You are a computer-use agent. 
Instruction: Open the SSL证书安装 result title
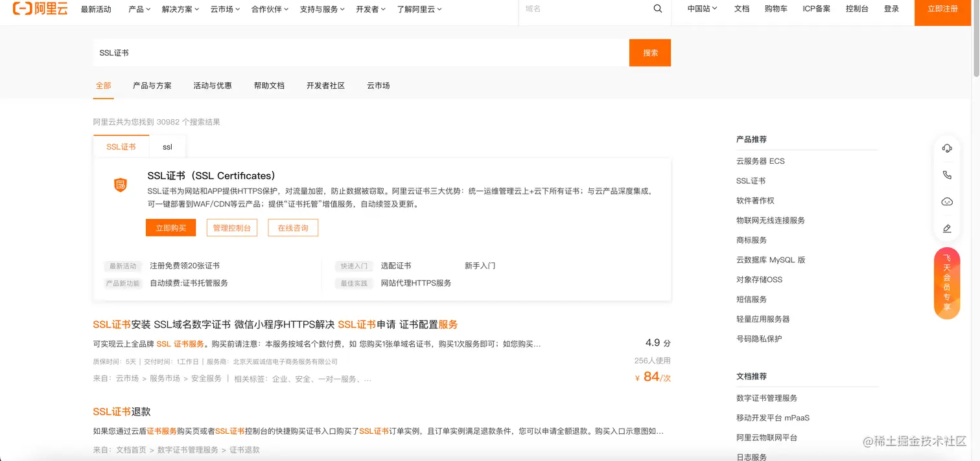point(275,324)
